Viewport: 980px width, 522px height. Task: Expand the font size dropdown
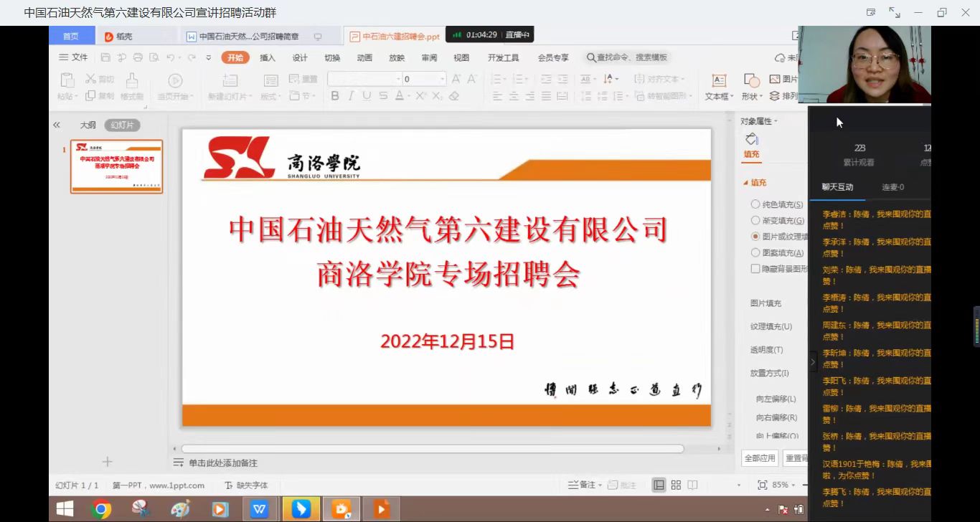[443, 79]
